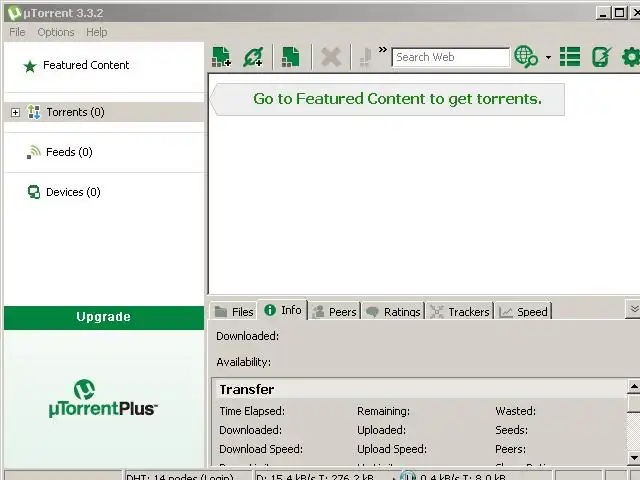The height and width of the screenshot is (480, 640).
Task: Open the search provider dropdown arrow
Action: pos(548,57)
